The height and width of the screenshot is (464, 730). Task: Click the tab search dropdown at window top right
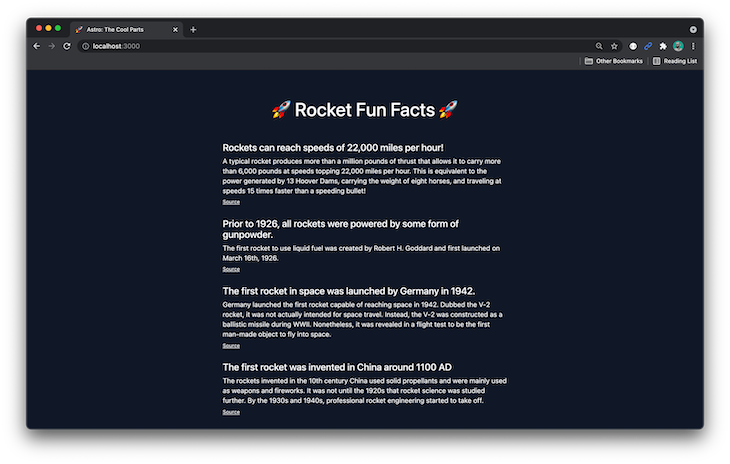point(693,29)
